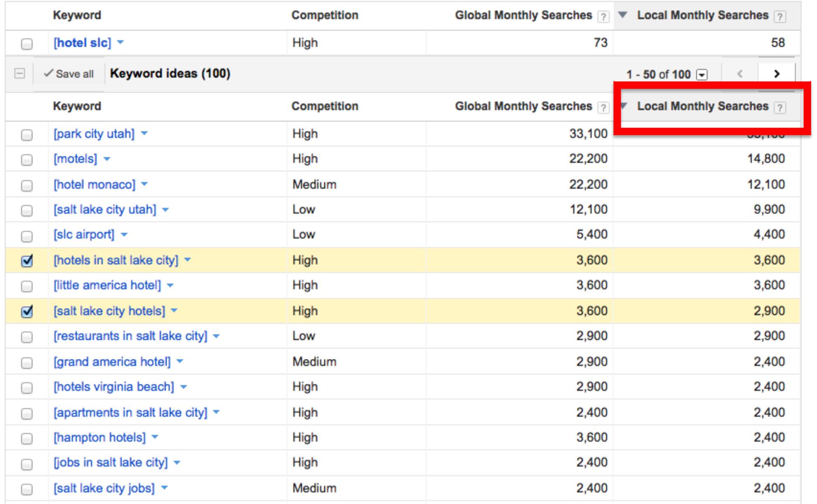Check the [slc airport] checkbox

pos(27,236)
